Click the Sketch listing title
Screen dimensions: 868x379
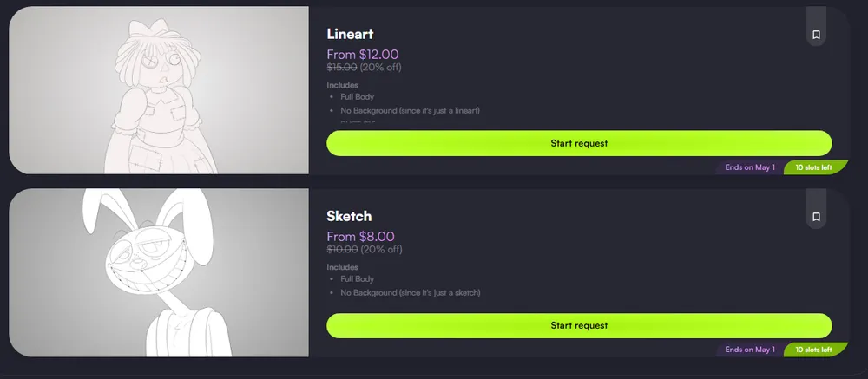(349, 216)
